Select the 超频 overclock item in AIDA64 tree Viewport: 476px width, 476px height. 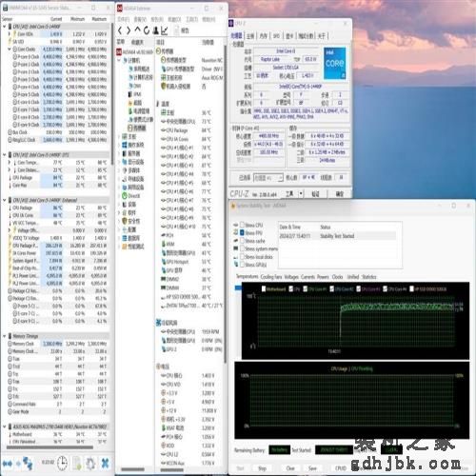[135, 103]
